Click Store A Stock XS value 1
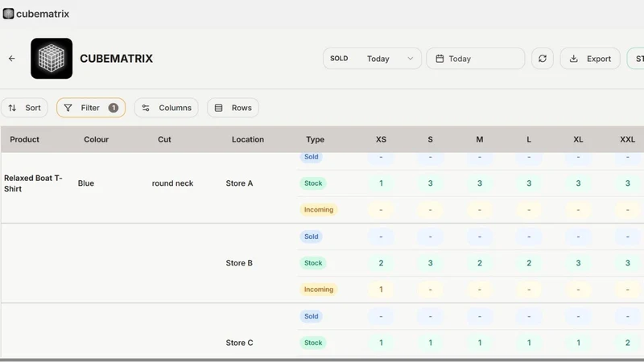Viewport: 644px width, 362px height. tap(381, 183)
